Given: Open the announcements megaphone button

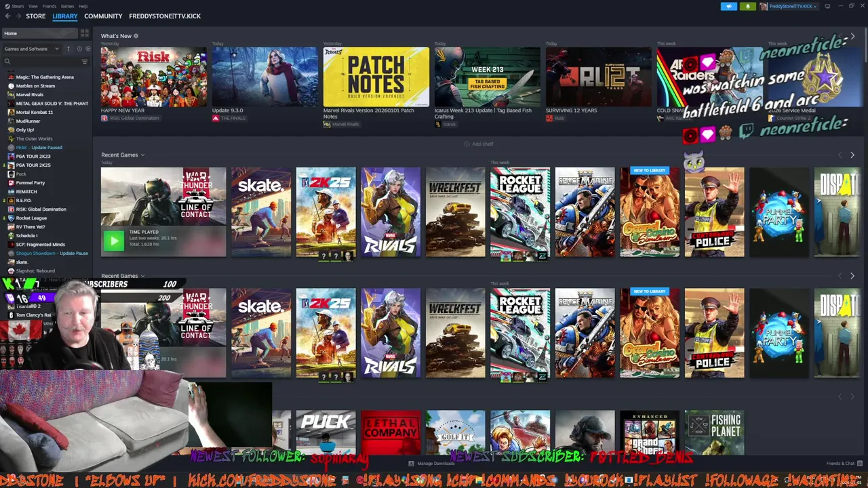Looking at the screenshot, I should pos(729,6).
